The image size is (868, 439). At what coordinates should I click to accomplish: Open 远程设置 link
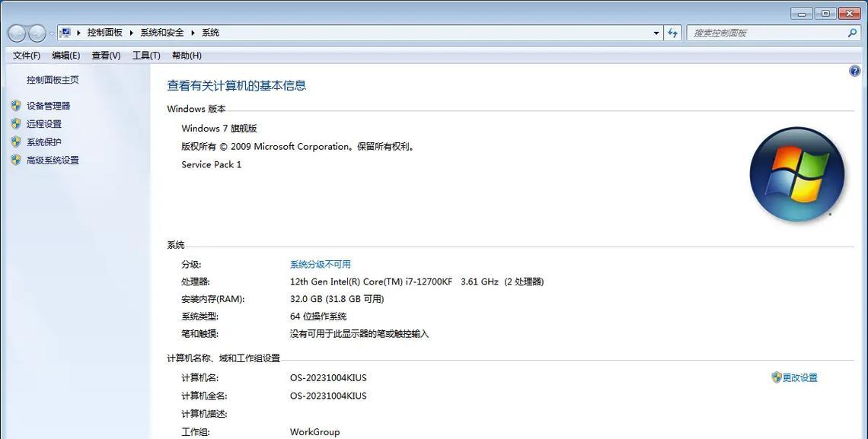(x=44, y=124)
